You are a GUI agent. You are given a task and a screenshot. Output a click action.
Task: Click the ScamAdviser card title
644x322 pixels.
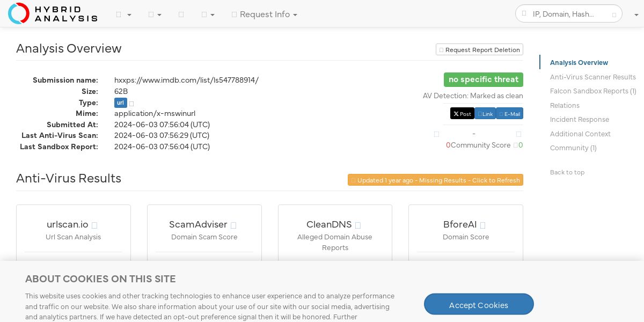point(198,224)
